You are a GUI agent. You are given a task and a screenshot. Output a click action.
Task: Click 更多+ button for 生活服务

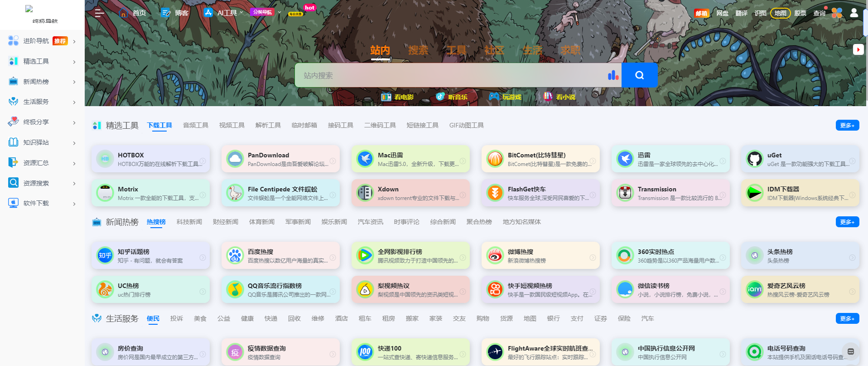847,318
